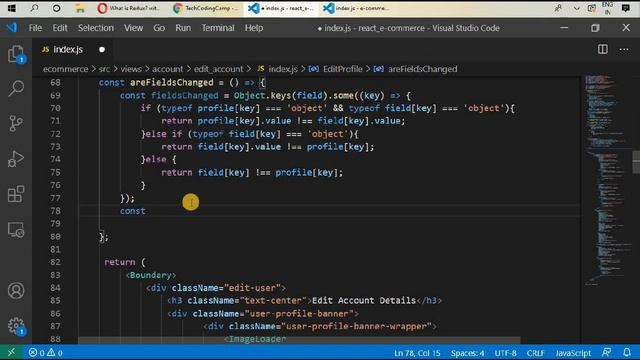Open the Extensions view
Image resolution: width=640 pixels, height=360 pixels.
tap(16, 194)
